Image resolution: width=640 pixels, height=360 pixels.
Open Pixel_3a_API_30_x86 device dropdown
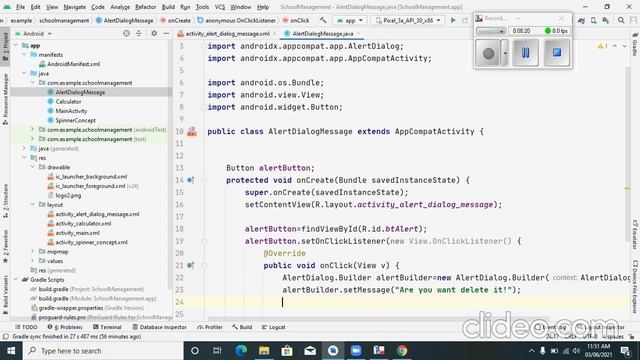click(408, 20)
